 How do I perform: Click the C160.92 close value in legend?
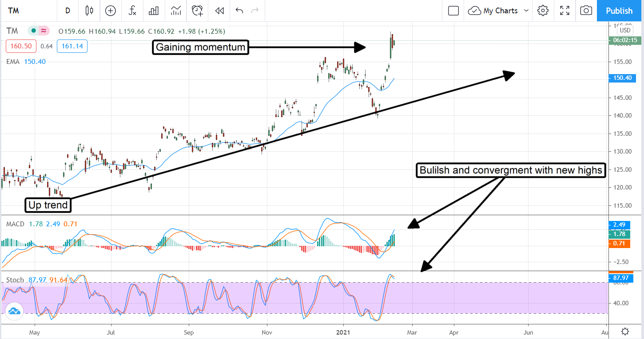coord(161,31)
